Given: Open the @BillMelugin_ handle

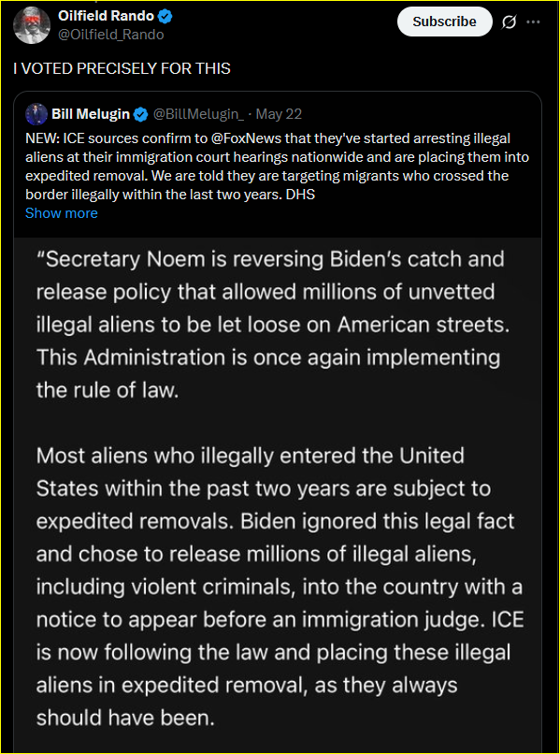Looking at the screenshot, I should [198, 114].
